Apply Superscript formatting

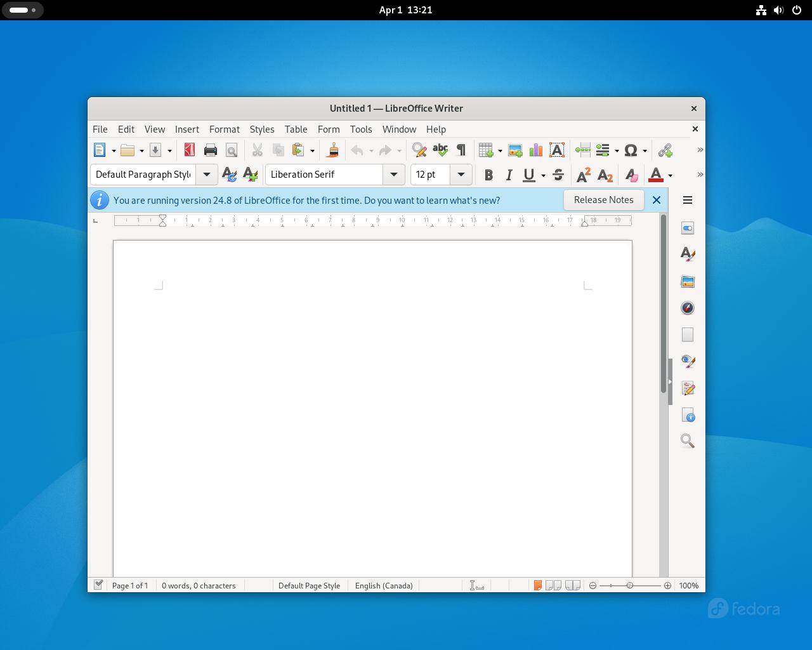tap(584, 175)
